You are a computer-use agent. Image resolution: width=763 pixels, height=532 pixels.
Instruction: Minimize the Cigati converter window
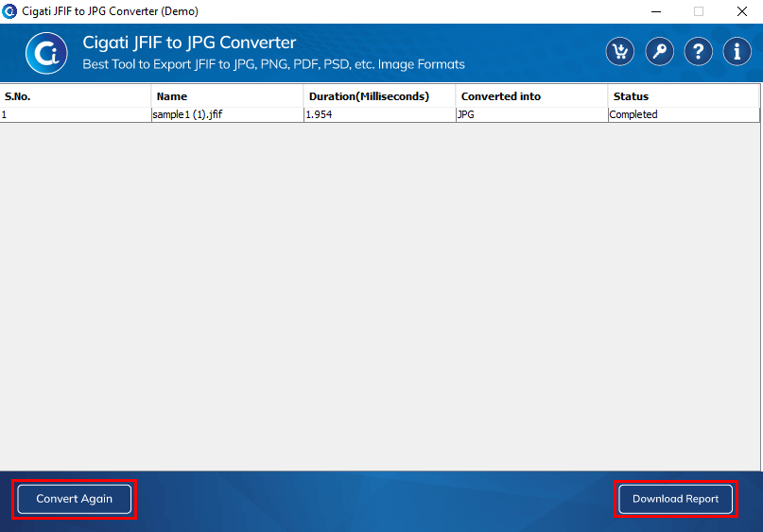(656, 11)
